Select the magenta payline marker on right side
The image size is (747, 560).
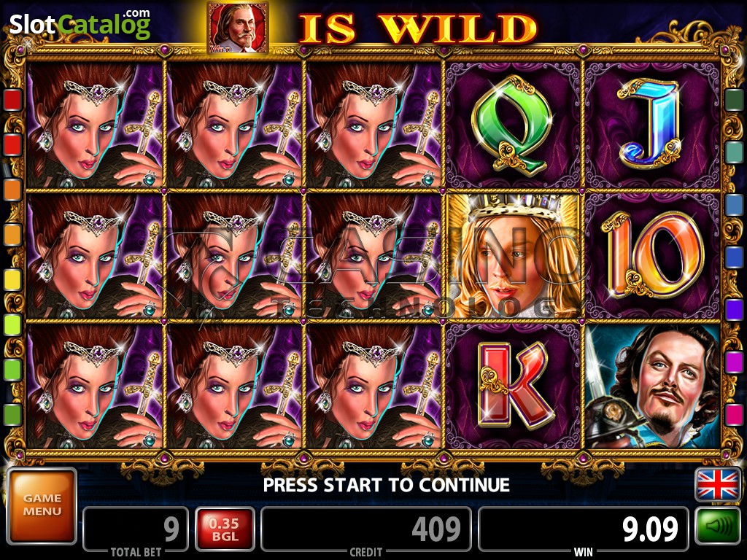pyautogui.click(x=734, y=362)
